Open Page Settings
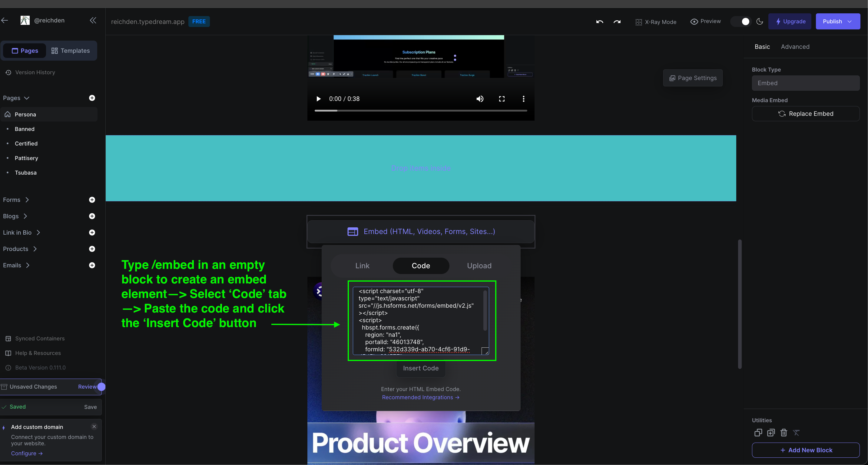 pos(693,78)
